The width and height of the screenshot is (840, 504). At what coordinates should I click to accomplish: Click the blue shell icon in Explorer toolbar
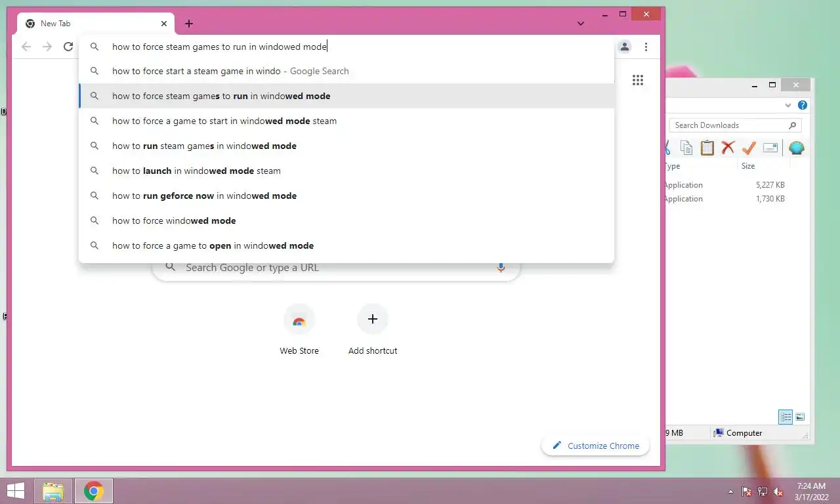(796, 148)
